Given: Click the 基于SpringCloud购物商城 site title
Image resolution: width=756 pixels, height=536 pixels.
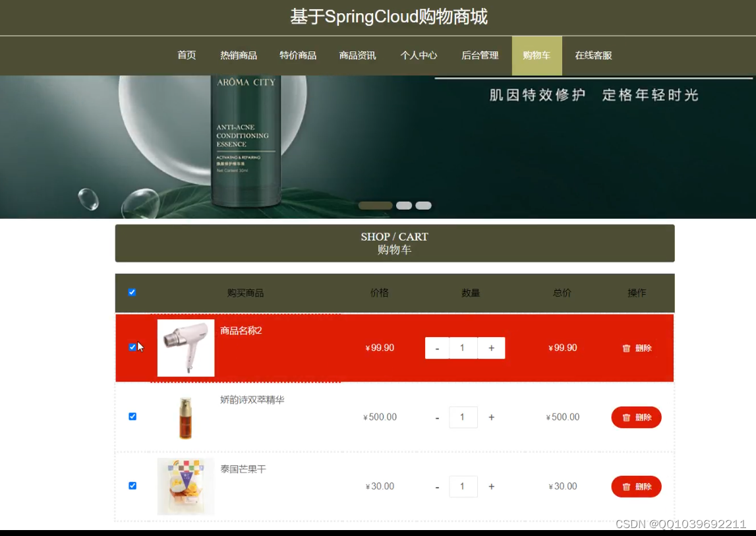Looking at the screenshot, I should [x=389, y=17].
